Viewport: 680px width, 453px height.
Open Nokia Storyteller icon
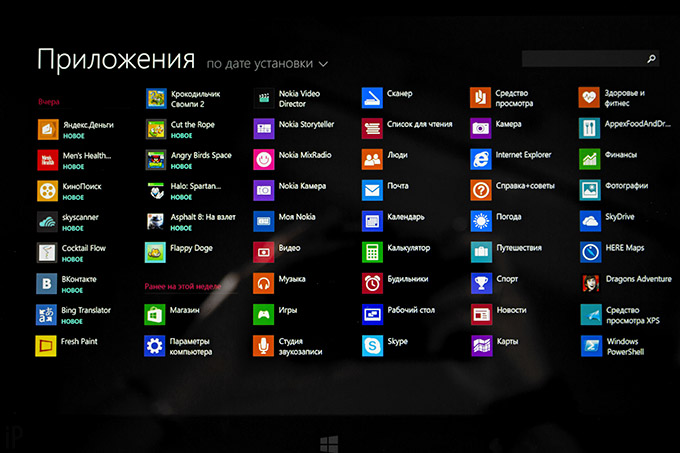264,129
